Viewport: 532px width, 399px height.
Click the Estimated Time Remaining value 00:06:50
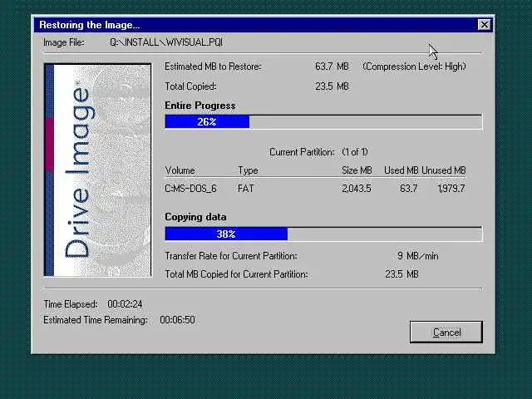click(177, 320)
